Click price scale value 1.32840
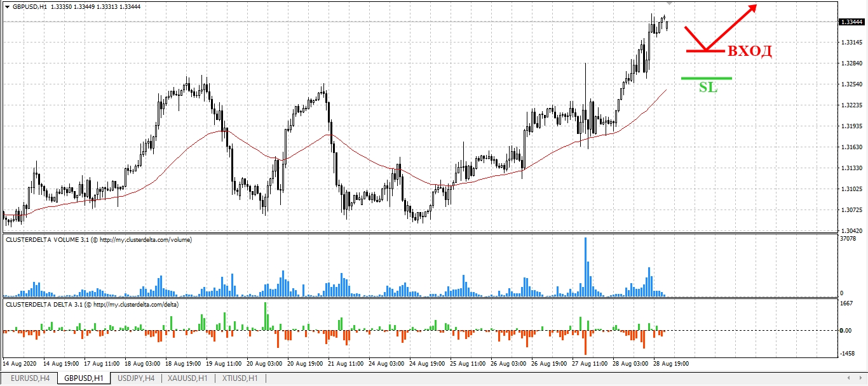The width and height of the screenshot is (868, 386). pyautogui.click(x=851, y=63)
